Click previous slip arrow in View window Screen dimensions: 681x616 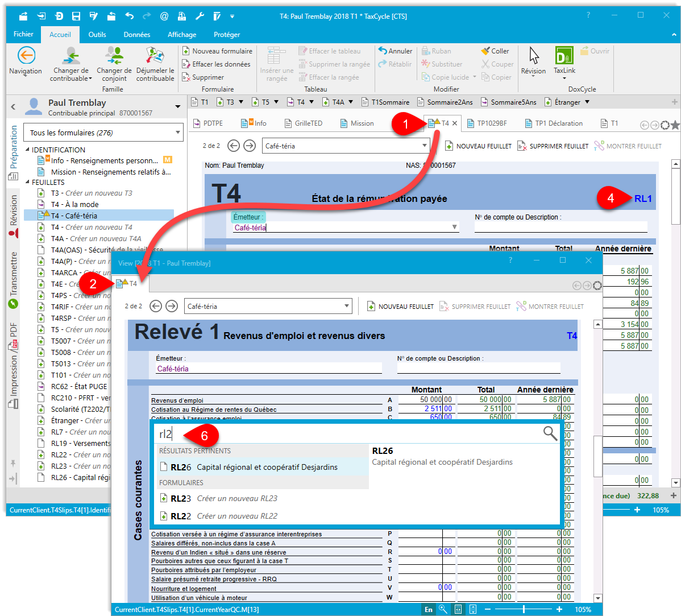[156, 306]
